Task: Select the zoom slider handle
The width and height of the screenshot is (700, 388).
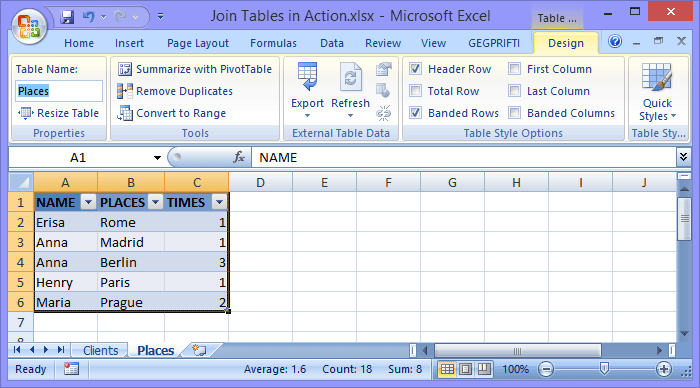Action: click(x=604, y=369)
